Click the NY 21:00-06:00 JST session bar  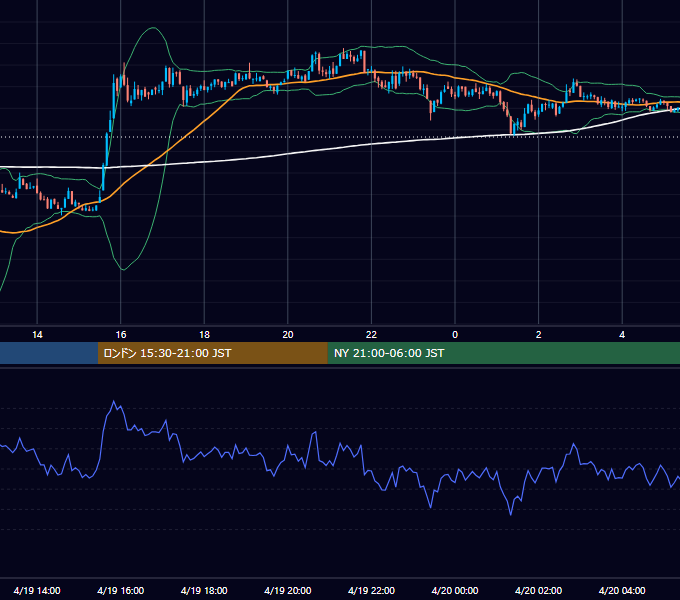(503, 353)
